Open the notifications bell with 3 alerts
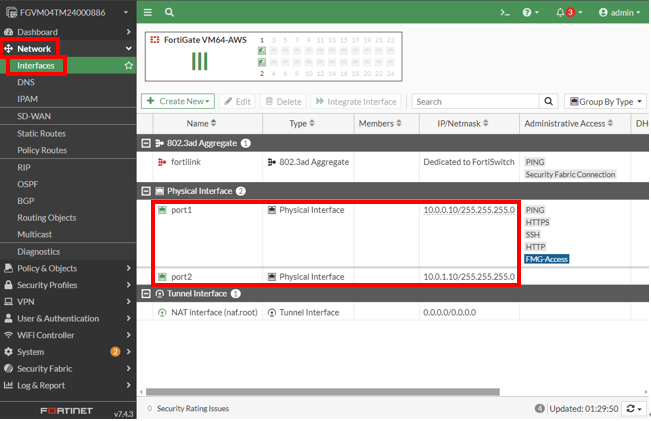The width and height of the screenshot is (651, 421). click(569, 12)
